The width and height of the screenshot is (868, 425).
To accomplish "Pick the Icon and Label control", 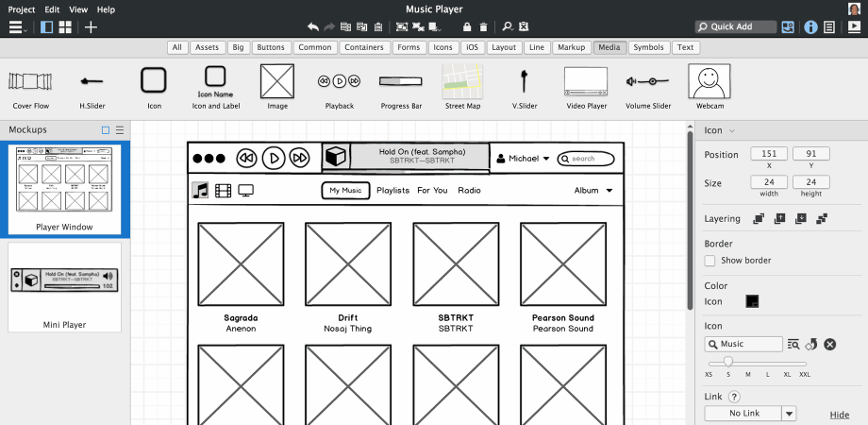I will pyautogui.click(x=215, y=87).
